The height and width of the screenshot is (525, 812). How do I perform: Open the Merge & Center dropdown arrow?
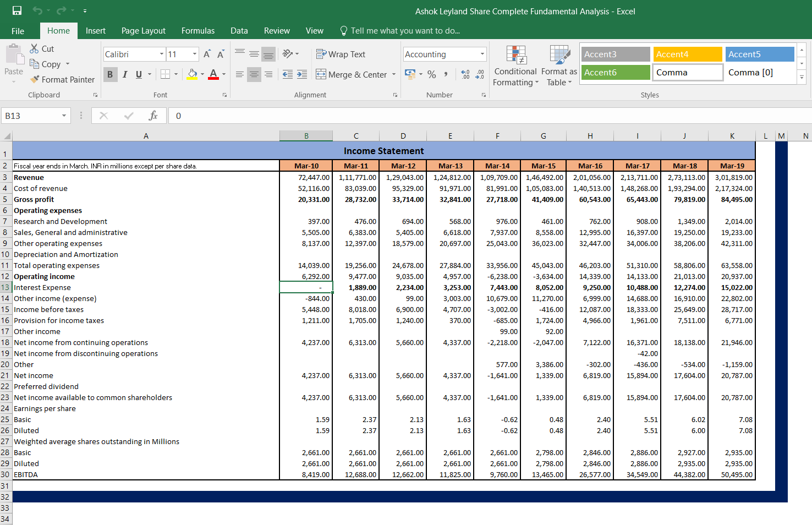click(x=394, y=74)
